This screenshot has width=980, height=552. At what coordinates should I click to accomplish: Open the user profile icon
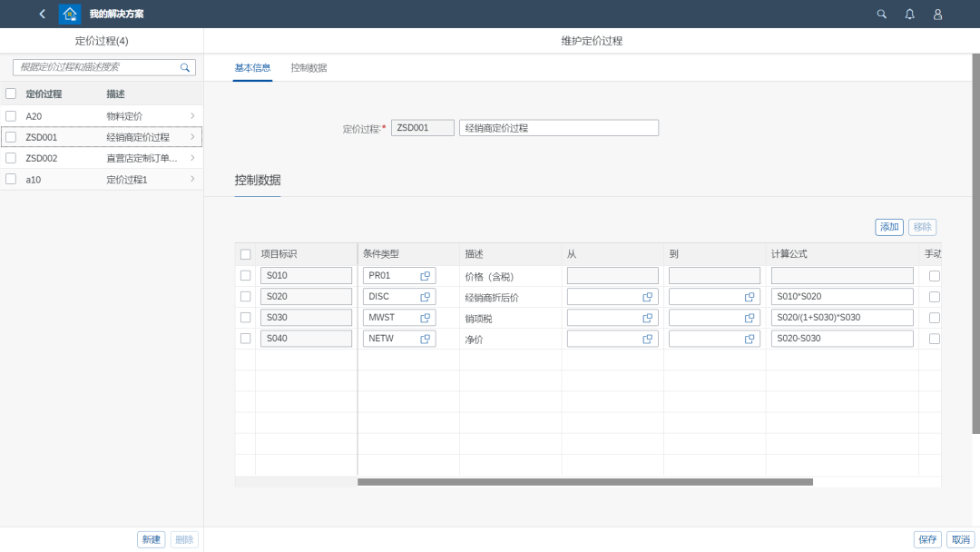coord(937,14)
